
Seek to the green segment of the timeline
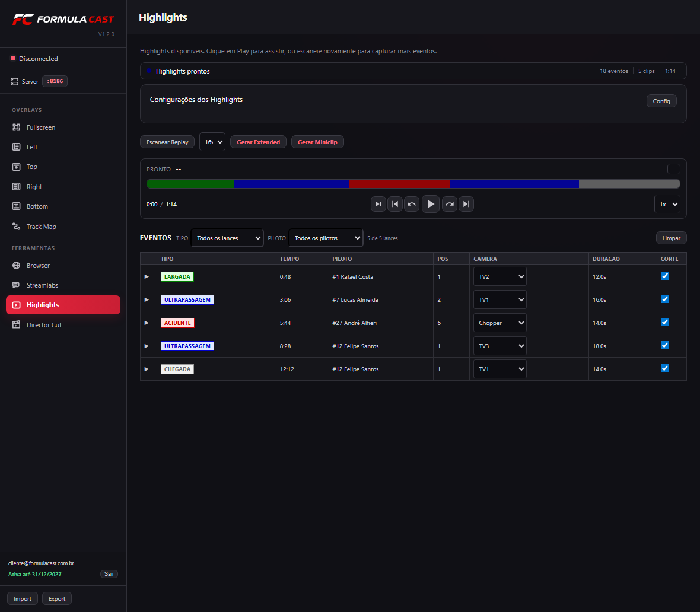click(190, 183)
